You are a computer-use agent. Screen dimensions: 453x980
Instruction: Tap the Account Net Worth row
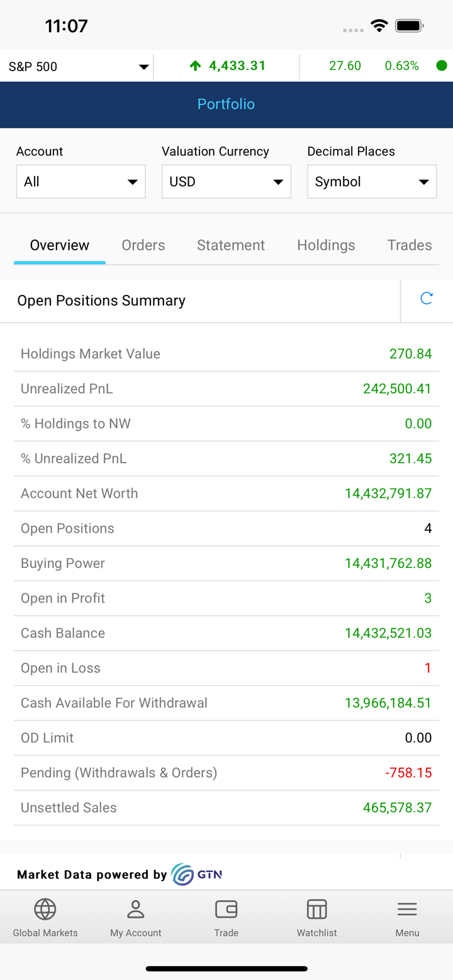pos(226,494)
